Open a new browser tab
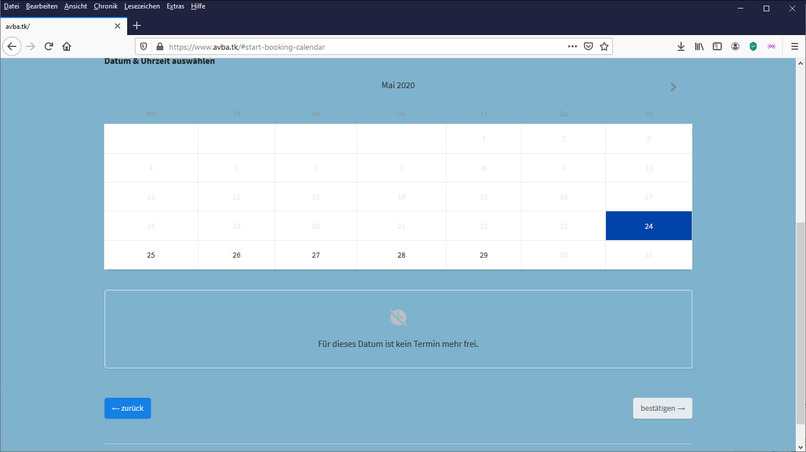This screenshot has height=452, width=806. 137,26
